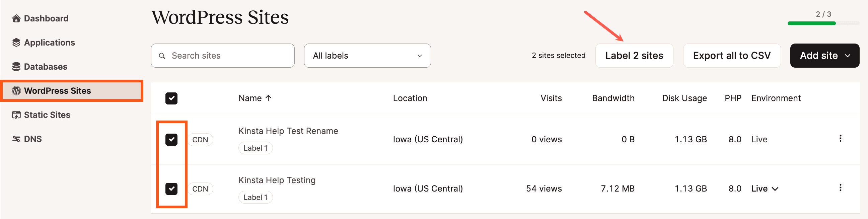Uncheck the Kinsta Help Testing checkbox
This screenshot has height=219, width=868.
[x=171, y=189]
